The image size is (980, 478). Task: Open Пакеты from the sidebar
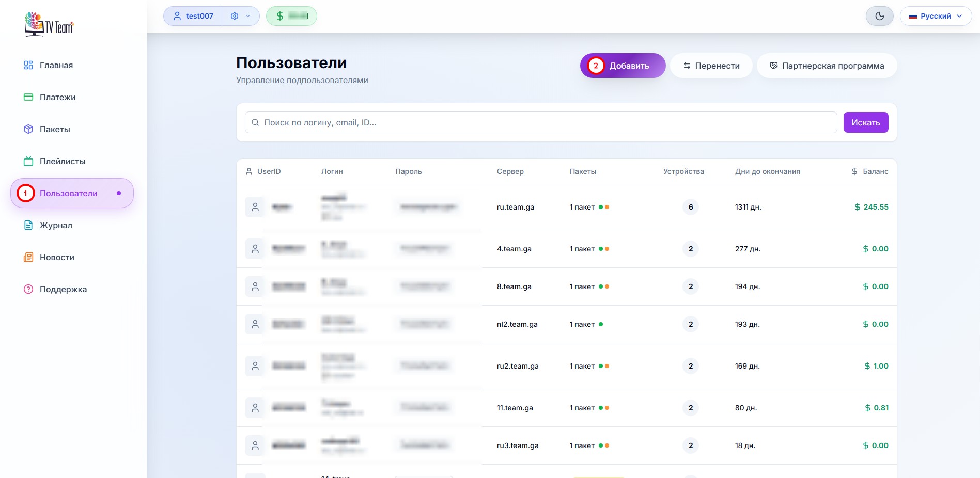click(55, 129)
